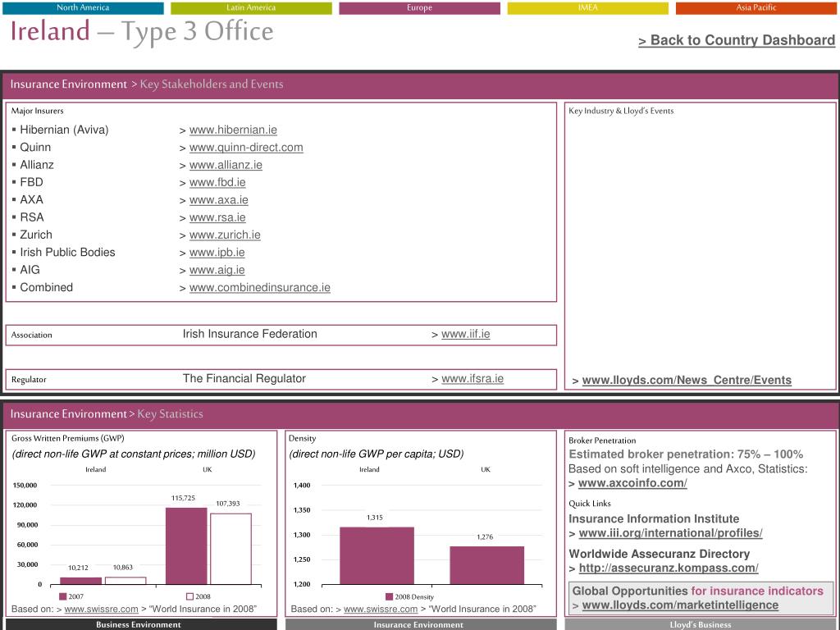
Task: Switch to Business Environment bottom tab
Action: [x=138, y=624]
